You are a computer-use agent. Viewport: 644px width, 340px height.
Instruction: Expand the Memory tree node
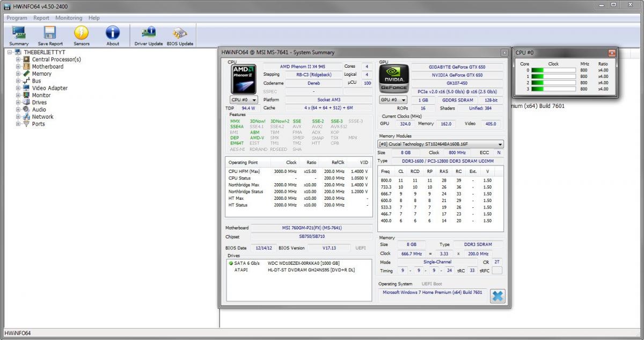point(18,74)
